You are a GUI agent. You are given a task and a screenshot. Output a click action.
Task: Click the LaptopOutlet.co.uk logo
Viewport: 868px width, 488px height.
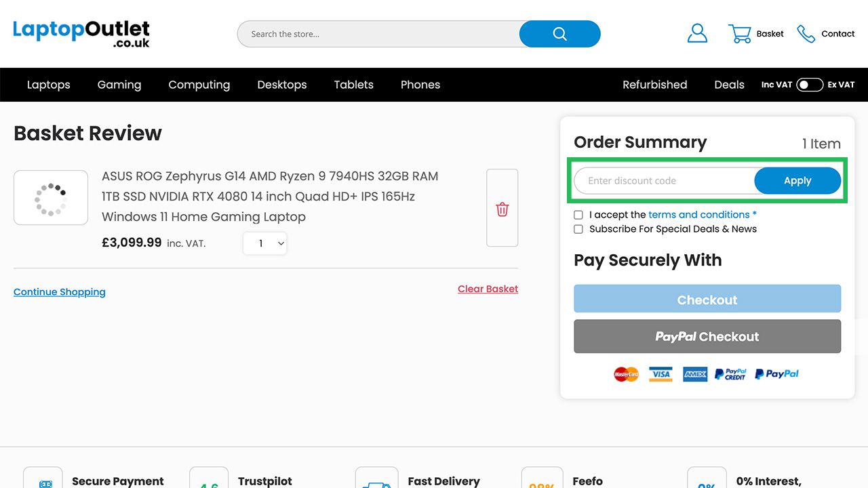click(x=81, y=33)
